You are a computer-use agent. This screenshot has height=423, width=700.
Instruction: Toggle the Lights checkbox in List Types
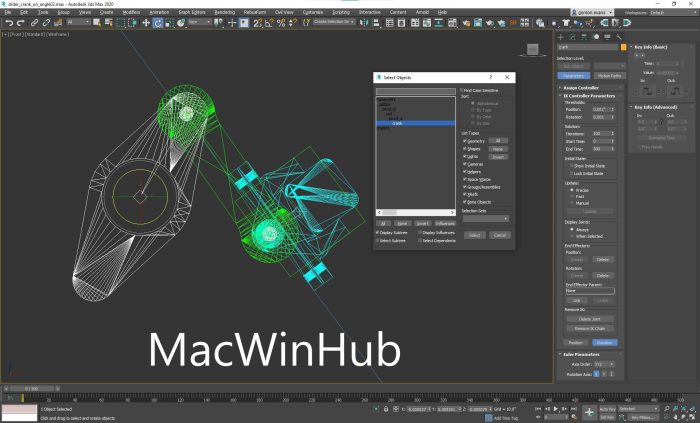click(x=465, y=156)
